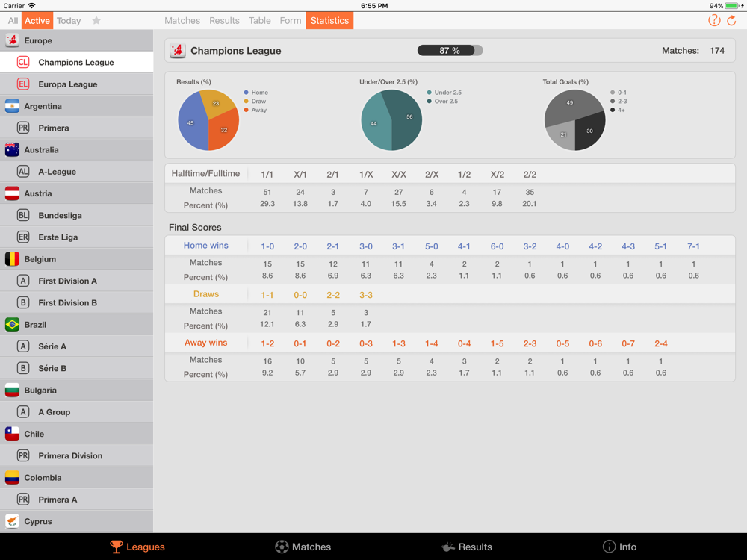Screen dimensions: 747x560
Task: Tap the CL Champions League badge icon
Action: 23,63
